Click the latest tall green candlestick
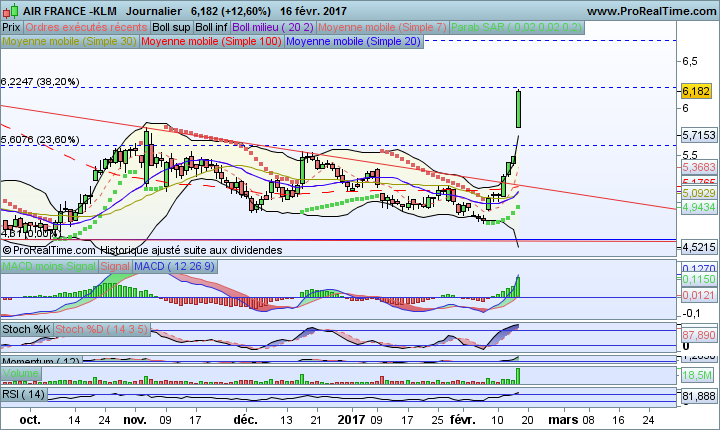The width and height of the screenshot is (720, 430). [518, 109]
